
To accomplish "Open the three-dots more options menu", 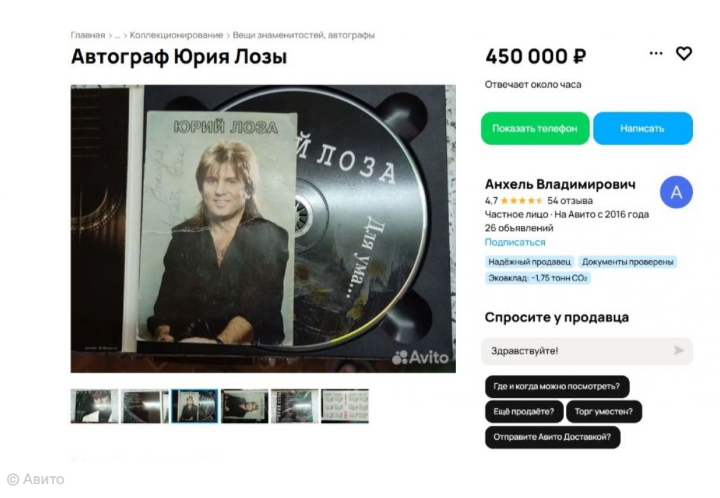I will (656, 53).
